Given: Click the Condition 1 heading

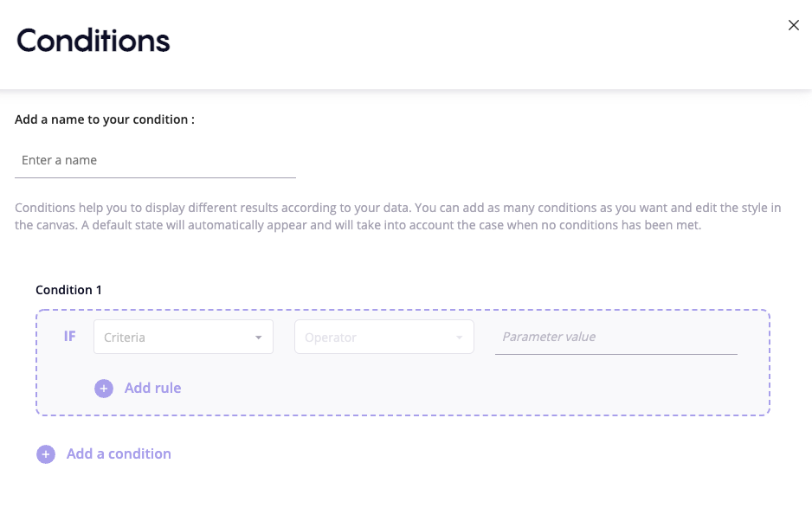Looking at the screenshot, I should (68, 290).
